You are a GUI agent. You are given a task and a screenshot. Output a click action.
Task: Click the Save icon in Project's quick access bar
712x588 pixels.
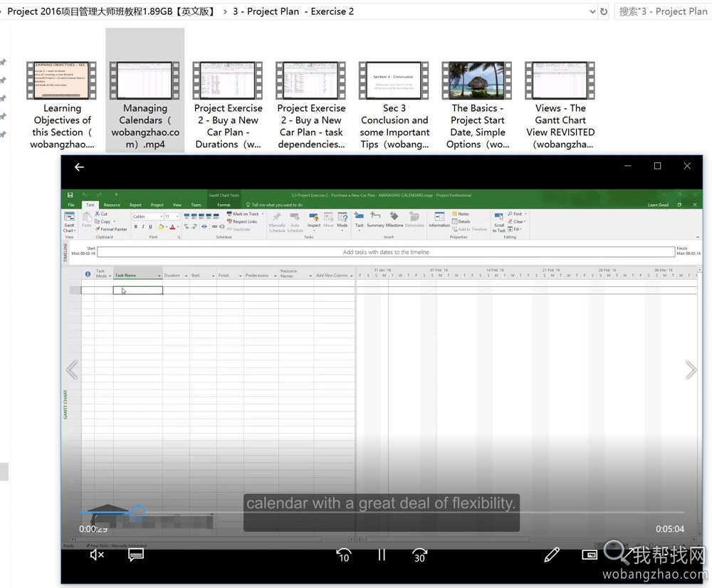click(70, 195)
